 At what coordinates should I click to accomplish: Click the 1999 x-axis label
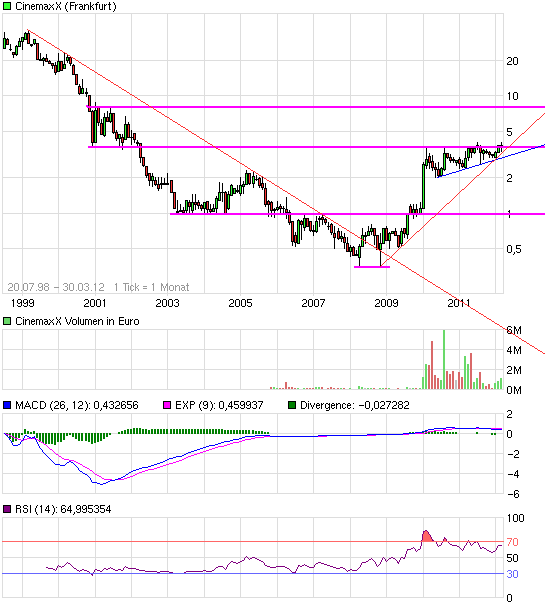[22, 303]
